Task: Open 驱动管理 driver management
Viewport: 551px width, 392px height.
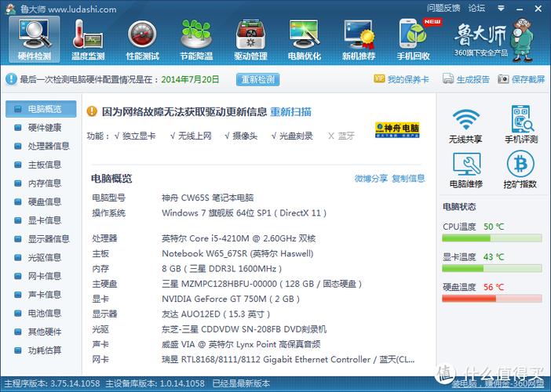Action: coord(250,40)
